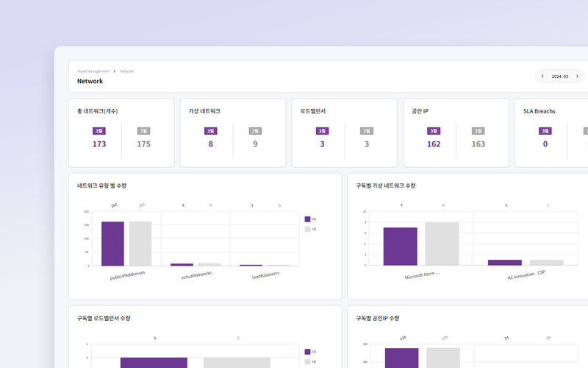The image size is (588, 368).
Task: Click the KC Innovation - CSP axis label
Action: pos(526,275)
